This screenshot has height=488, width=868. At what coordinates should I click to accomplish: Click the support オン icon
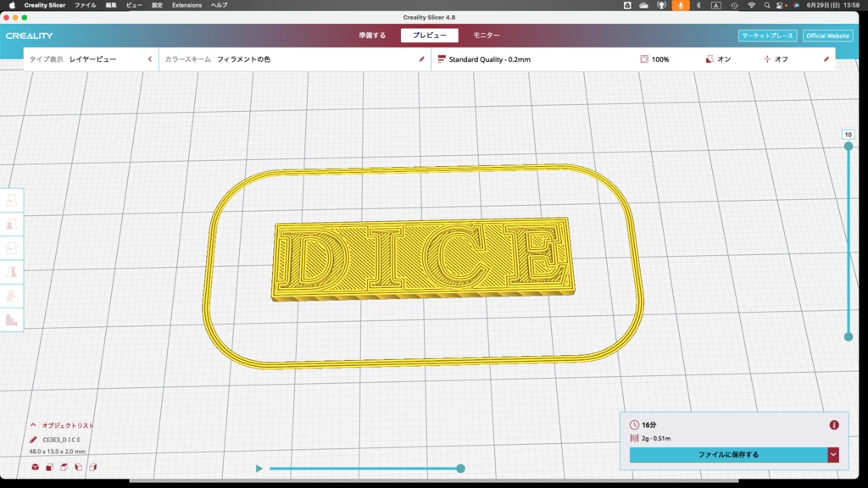[x=709, y=59]
